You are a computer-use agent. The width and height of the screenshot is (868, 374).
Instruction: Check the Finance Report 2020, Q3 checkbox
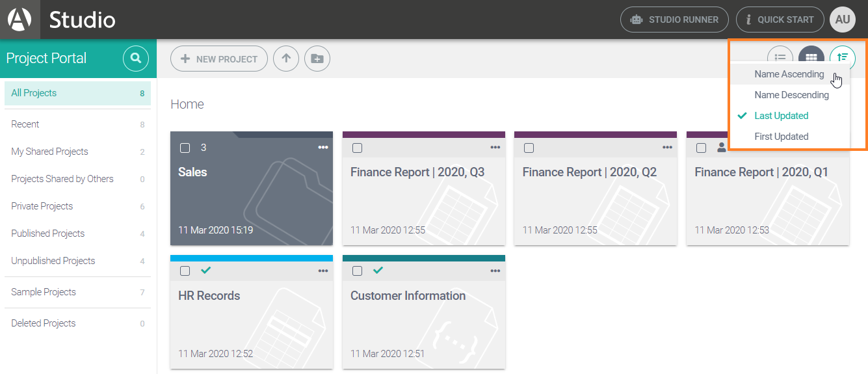pos(357,148)
